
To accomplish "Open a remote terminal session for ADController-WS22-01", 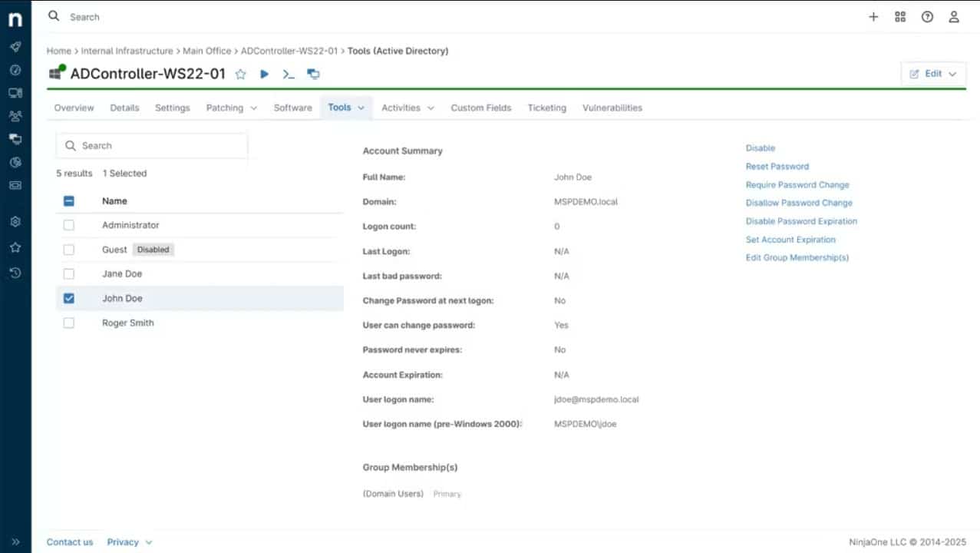I will pos(288,74).
